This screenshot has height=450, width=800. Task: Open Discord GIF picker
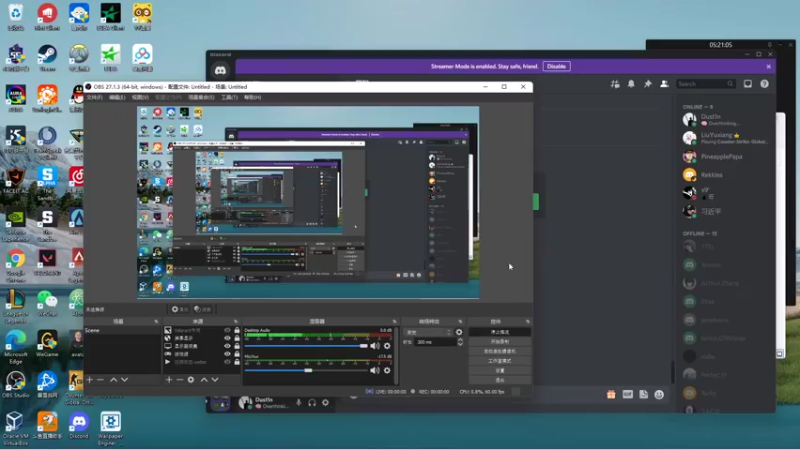(628, 394)
